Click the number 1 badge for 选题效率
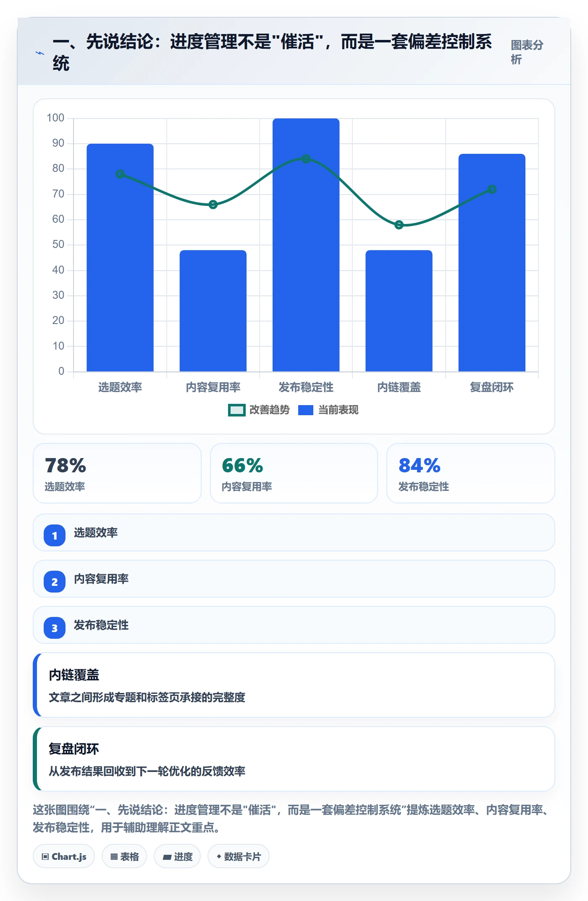Viewport: 588px width, 901px height. (55, 535)
